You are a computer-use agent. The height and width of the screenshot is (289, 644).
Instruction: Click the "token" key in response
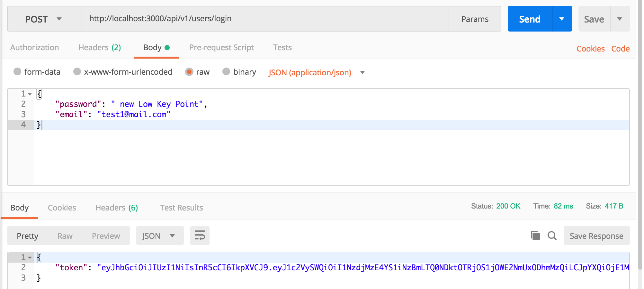pos(71,267)
